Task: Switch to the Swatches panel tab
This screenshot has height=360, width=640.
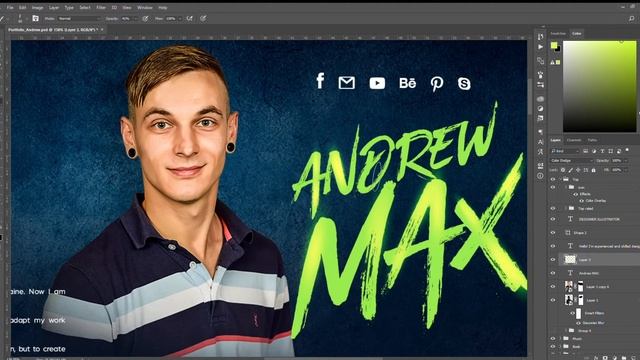Action: [x=558, y=33]
